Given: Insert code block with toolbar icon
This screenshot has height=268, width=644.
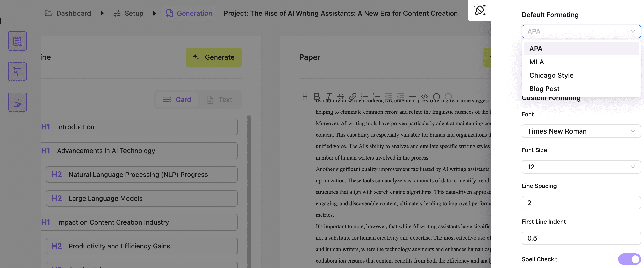Looking at the screenshot, I should point(424,97).
